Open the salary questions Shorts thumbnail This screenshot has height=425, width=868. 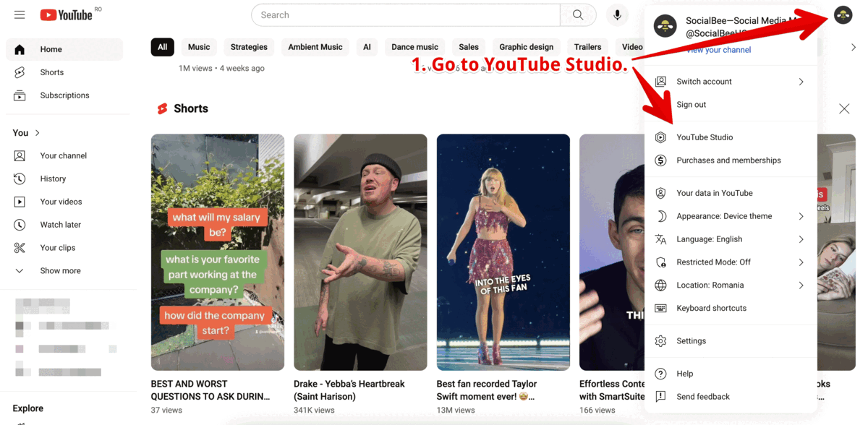[x=218, y=252]
